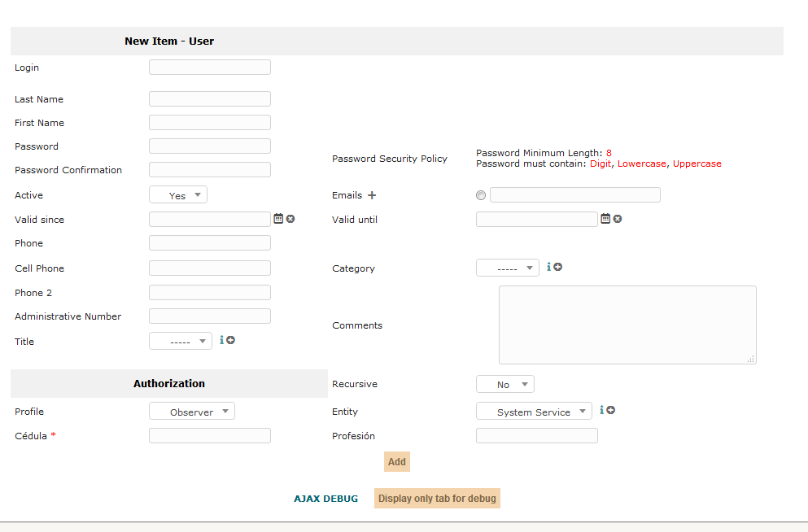Click the AJAX DEBUG link

(325, 499)
